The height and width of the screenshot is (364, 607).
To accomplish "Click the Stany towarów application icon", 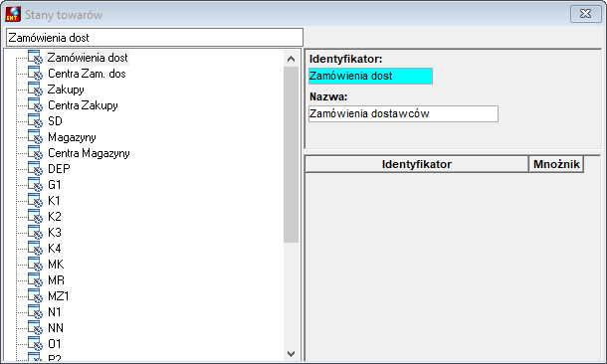I will [13, 14].
